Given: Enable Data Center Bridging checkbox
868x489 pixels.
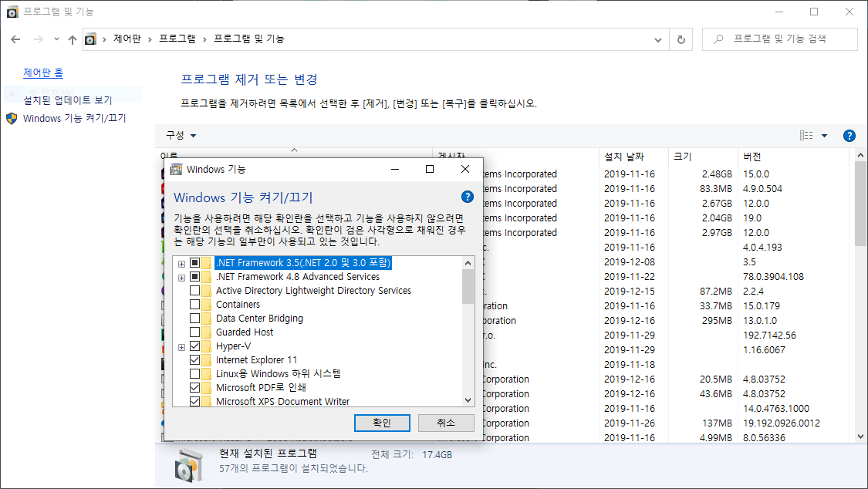Looking at the screenshot, I should 195,318.
